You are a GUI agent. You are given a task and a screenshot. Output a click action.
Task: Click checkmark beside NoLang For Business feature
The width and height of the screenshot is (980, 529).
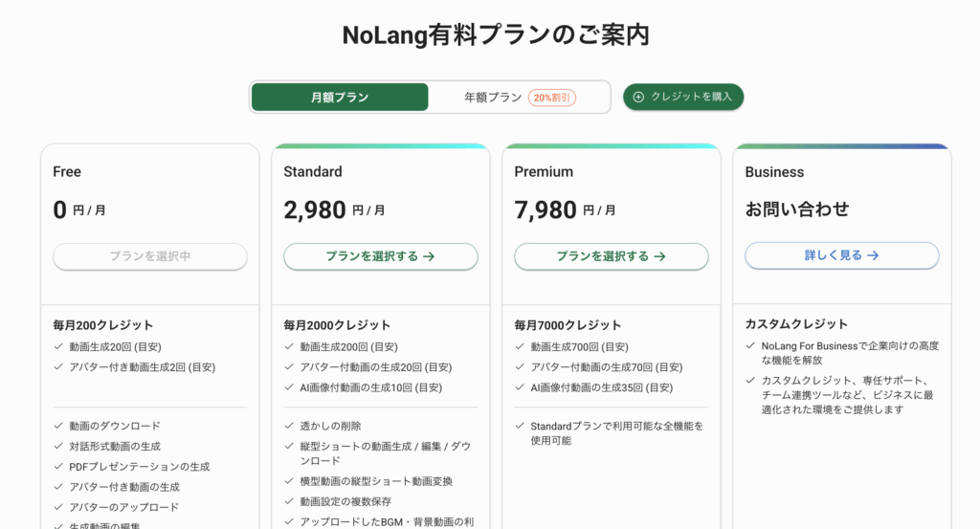coord(750,345)
